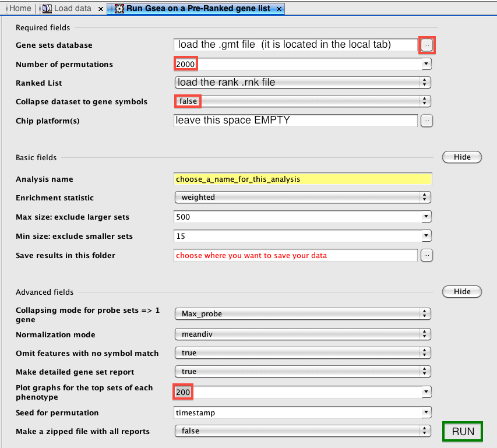Image resolution: width=497 pixels, height=448 pixels.
Task: Open Make a zipped file dropdown
Action: (x=425, y=431)
